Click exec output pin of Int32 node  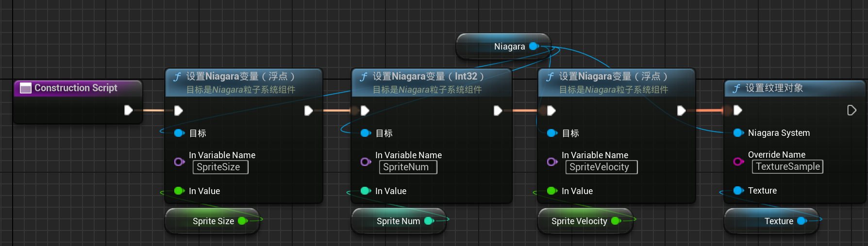click(498, 111)
